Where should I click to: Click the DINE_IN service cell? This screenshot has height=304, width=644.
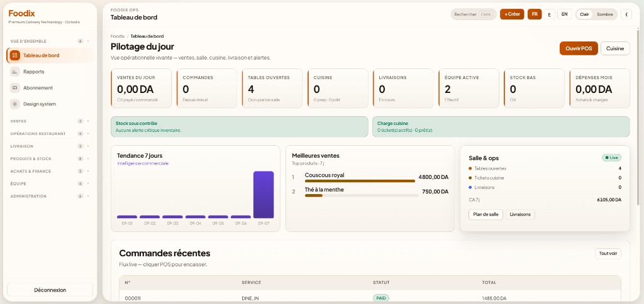[x=250, y=298]
